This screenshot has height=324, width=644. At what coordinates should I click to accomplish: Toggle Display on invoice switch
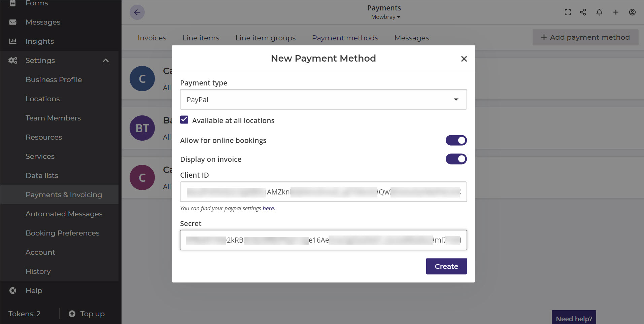pos(456,159)
